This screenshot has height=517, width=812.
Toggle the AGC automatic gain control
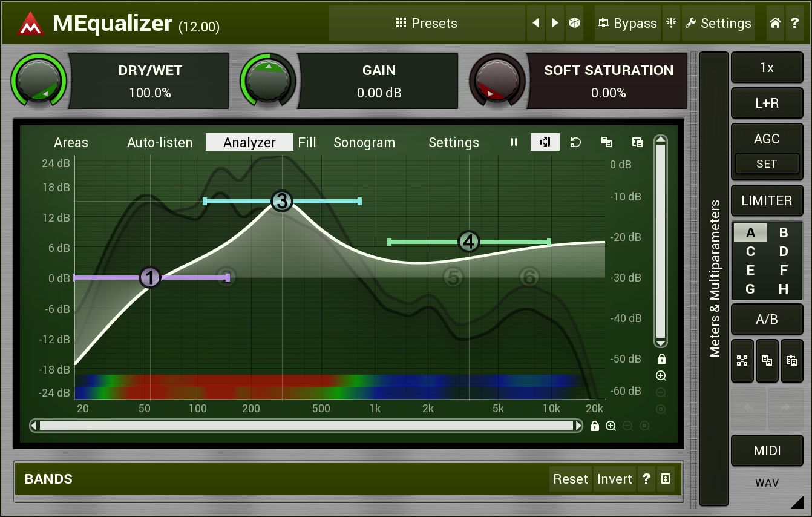pyautogui.click(x=767, y=139)
